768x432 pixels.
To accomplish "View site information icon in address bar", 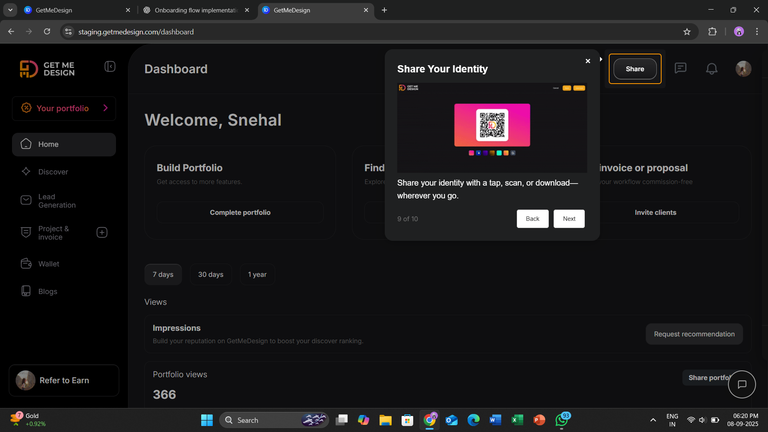I will point(68,31).
